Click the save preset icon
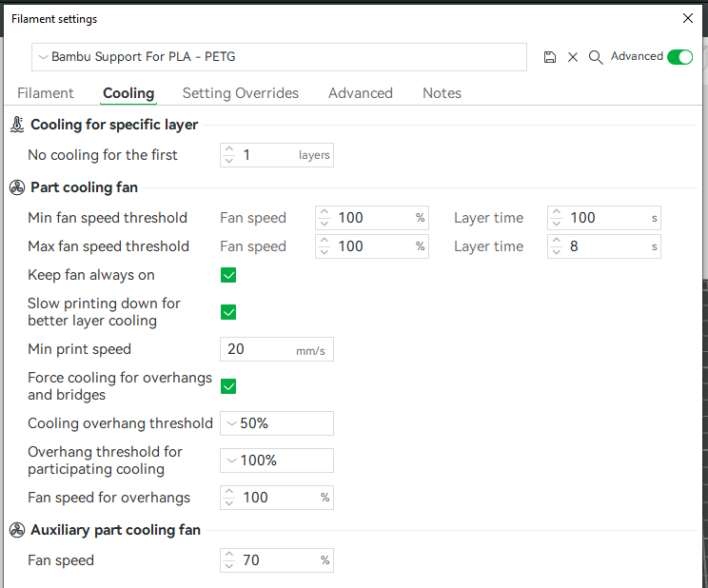This screenshot has width=708, height=588. (550, 57)
